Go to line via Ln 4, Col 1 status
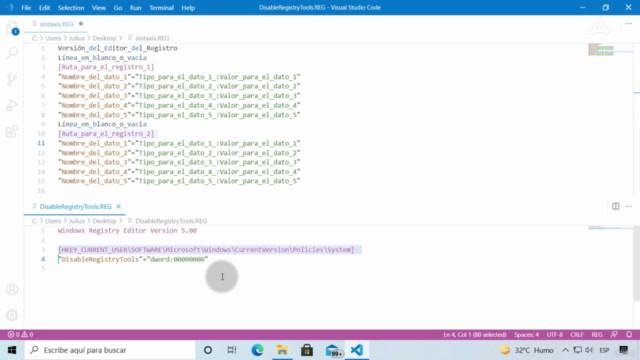Viewport: 640px width, 360px height. pyautogui.click(x=475, y=334)
